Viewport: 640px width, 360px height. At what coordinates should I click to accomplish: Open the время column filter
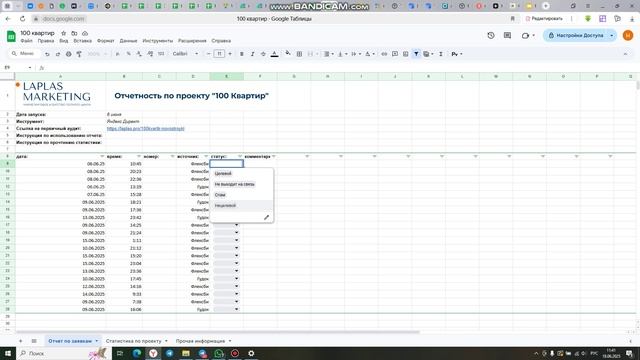[x=139, y=156]
